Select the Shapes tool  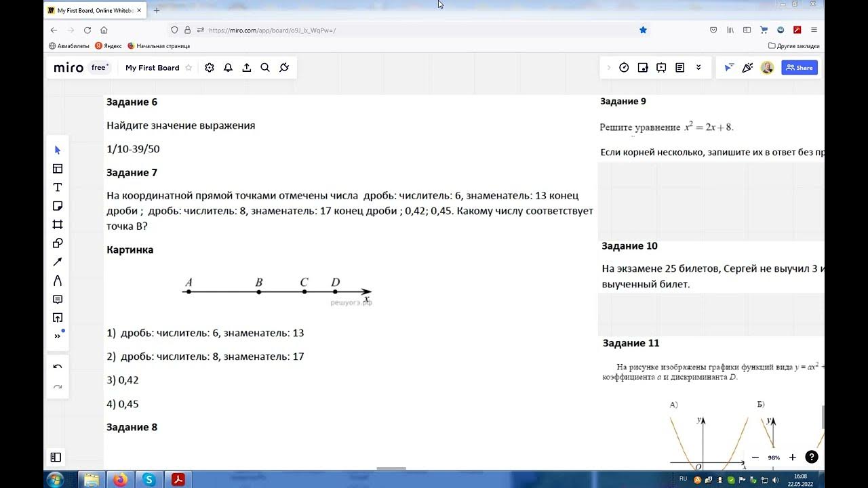click(x=58, y=243)
